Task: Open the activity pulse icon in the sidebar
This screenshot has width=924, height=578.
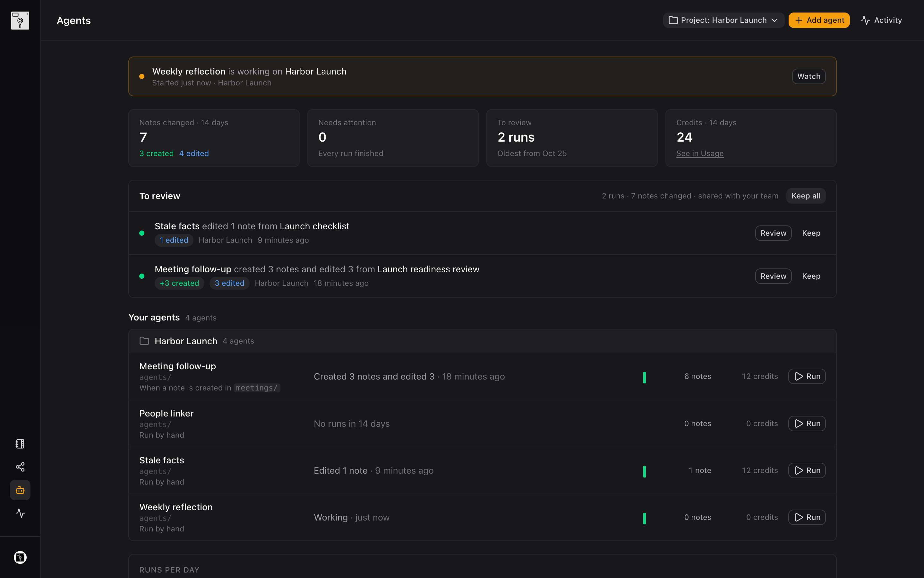Action: point(20,513)
